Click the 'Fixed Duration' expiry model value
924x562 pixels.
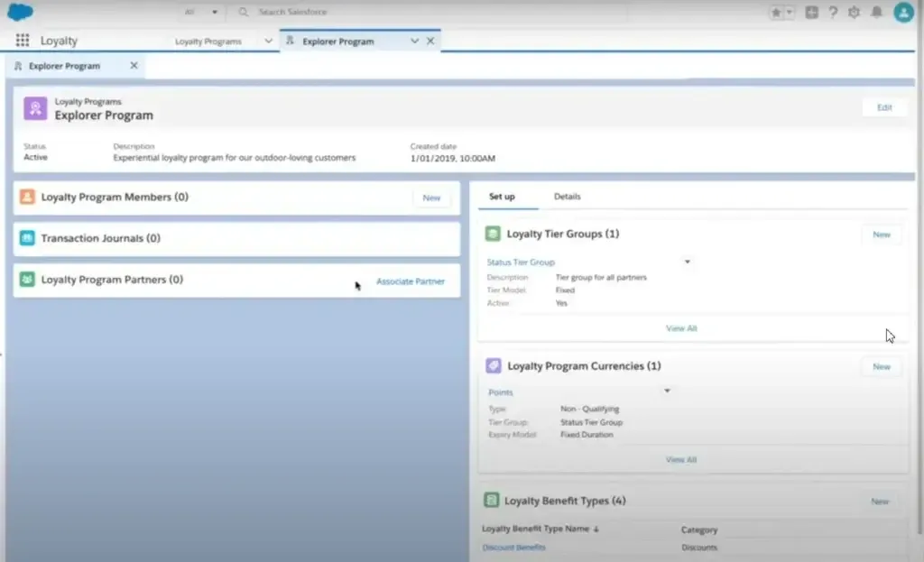click(587, 435)
